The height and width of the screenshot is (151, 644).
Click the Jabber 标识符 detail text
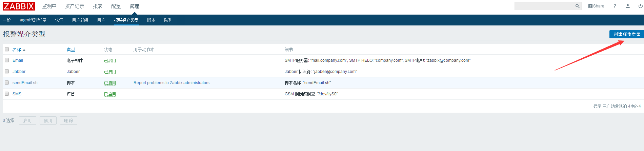[321, 72]
